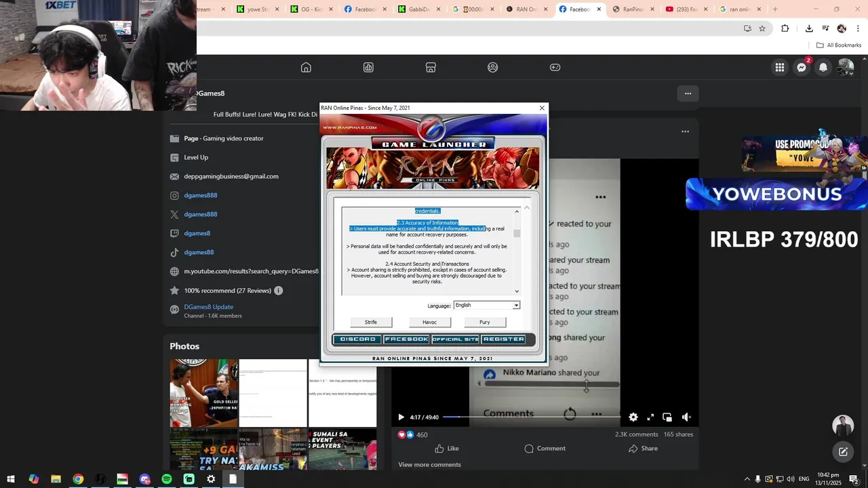868x488 pixels.
Task: Open picture-in-picture for the video
Action: [667, 418]
